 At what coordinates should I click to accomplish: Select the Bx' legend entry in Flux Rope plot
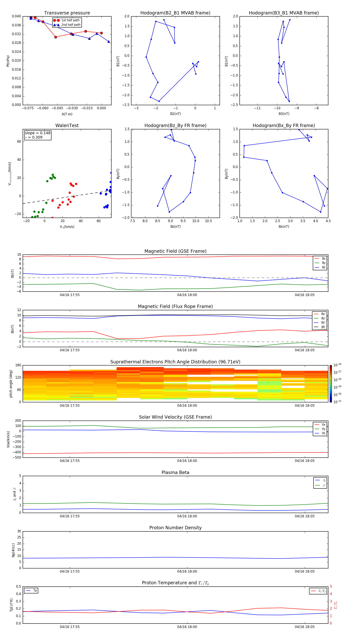click(320, 314)
